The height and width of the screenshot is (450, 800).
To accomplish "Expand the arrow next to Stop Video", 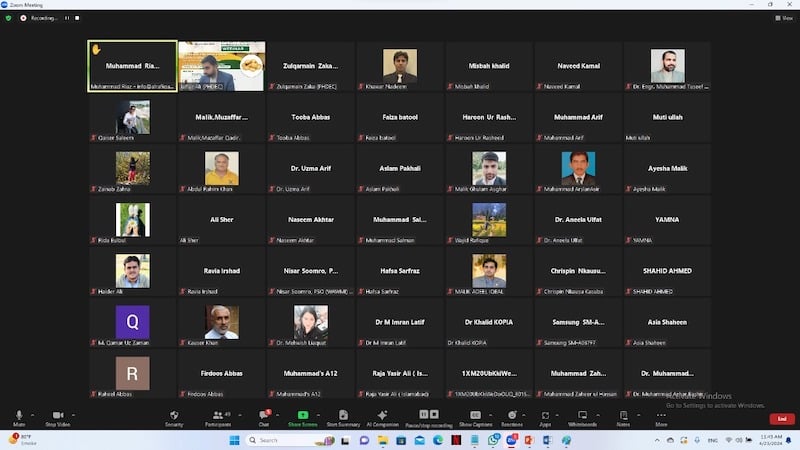I will (x=73, y=415).
